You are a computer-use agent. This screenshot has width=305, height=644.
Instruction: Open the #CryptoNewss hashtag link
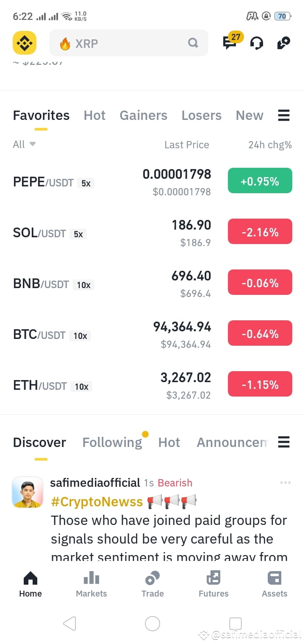coord(97,502)
